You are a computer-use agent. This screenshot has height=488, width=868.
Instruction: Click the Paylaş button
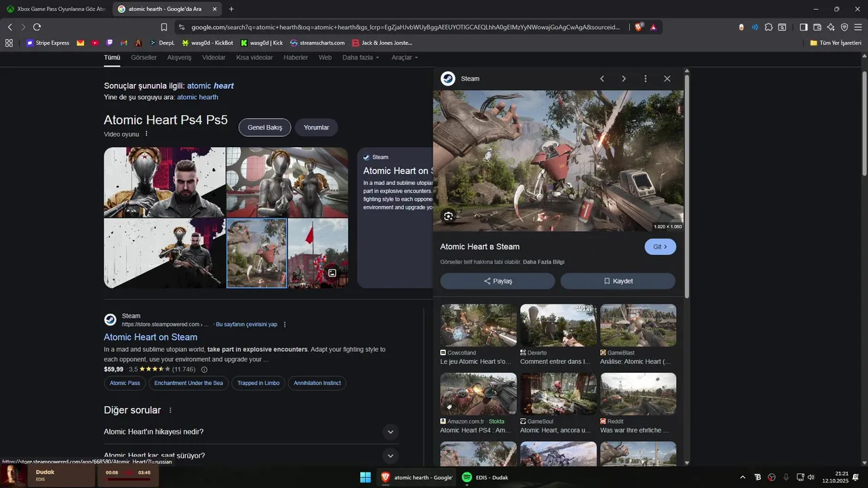pos(498,281)
